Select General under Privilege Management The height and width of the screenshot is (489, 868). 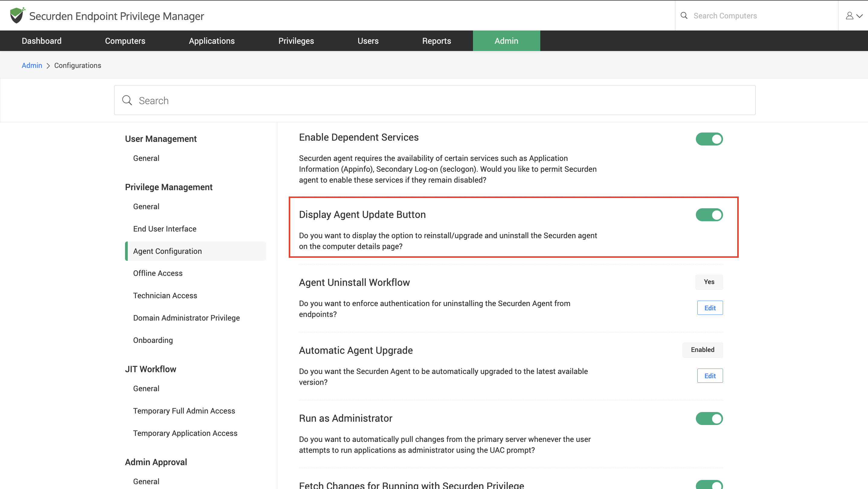(x=146, y=206)
